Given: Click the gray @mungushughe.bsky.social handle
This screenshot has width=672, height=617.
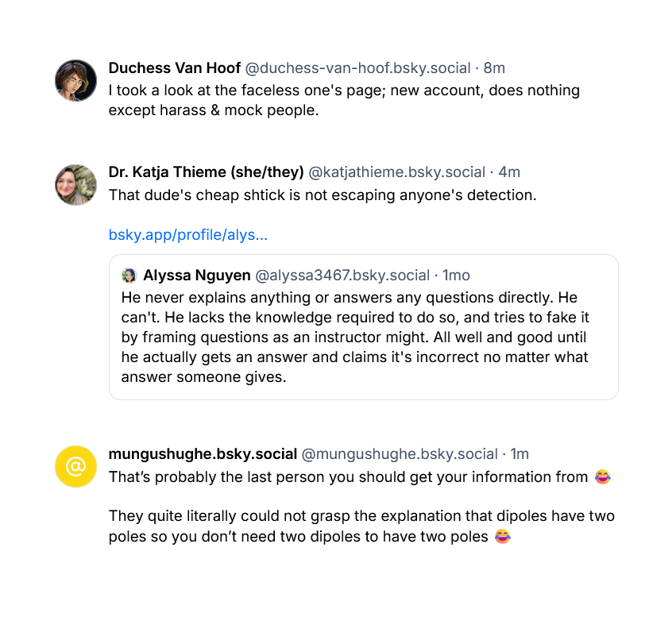Looking at the screenshot, I should (400, 454).
